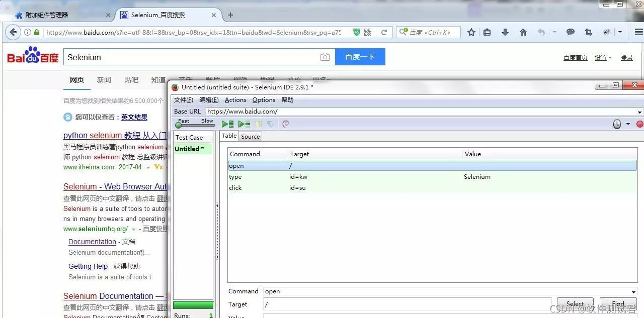Switch to the Source tab

[x=250, y=136]
